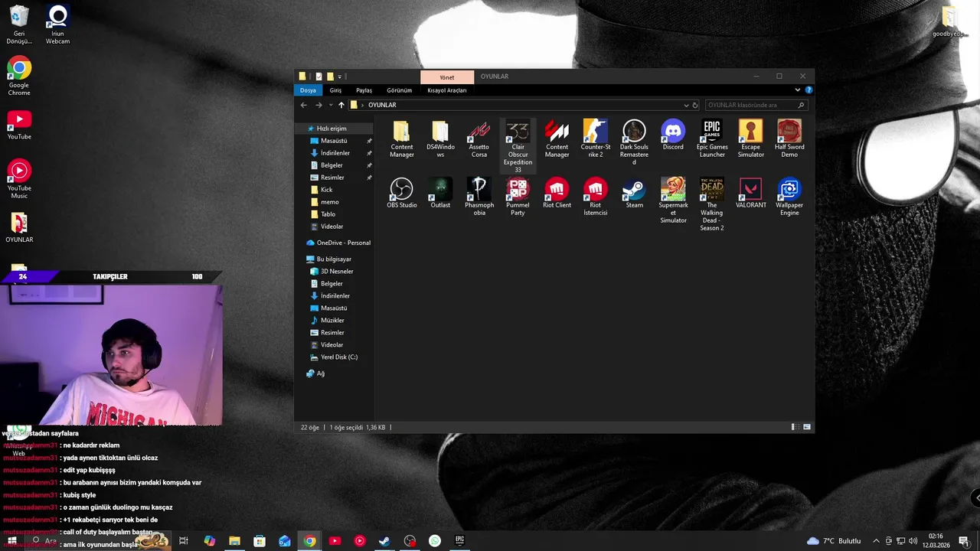Select Kick folder in quick access
980x551 pixels.
click(321, 190)
